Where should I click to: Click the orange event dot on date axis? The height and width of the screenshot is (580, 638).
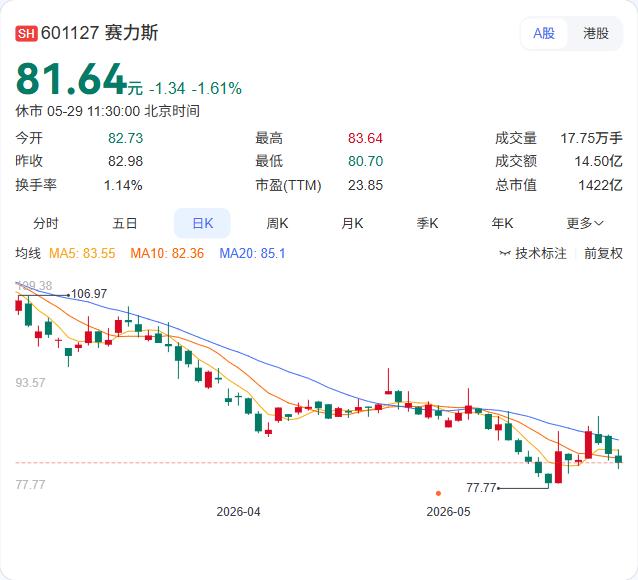[x=438, y=493]
